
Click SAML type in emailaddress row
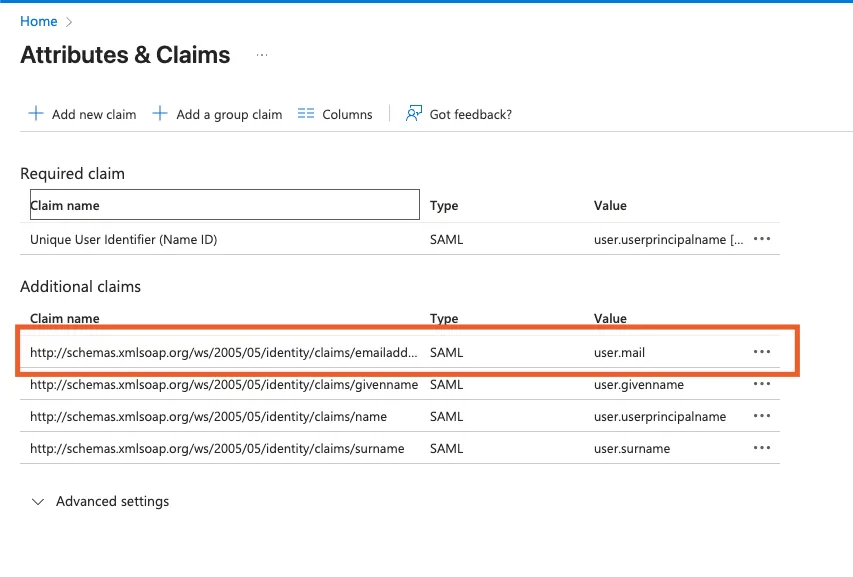pos(447,352)
